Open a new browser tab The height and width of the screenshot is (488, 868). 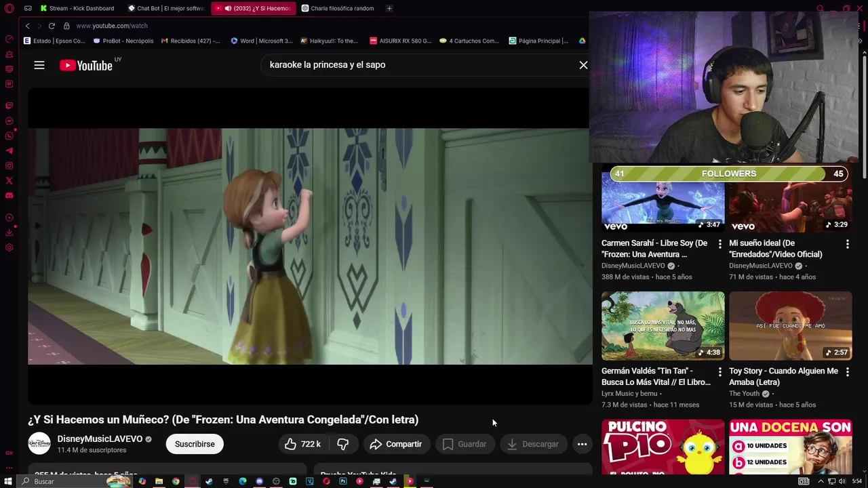tap(389, 8)
